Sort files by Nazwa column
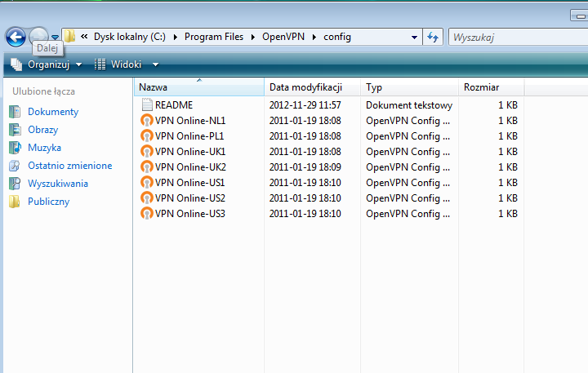This screenshot has width=588, height=373. [x=199, y=87]
